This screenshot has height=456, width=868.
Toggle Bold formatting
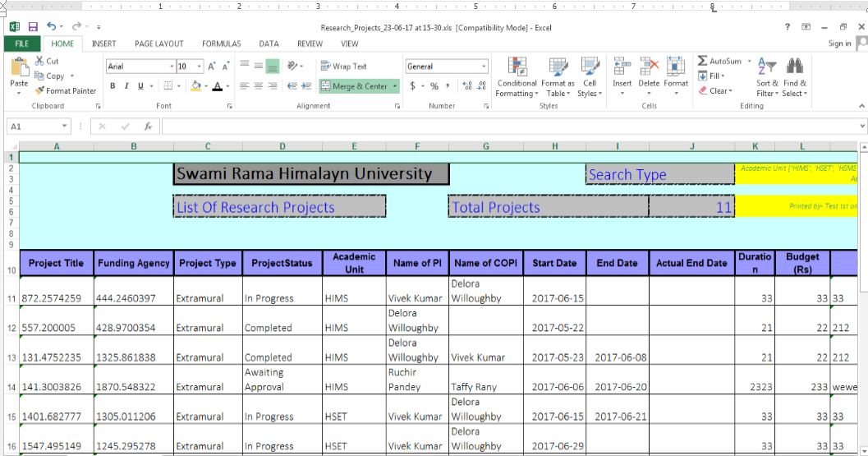tap(113, 86)
